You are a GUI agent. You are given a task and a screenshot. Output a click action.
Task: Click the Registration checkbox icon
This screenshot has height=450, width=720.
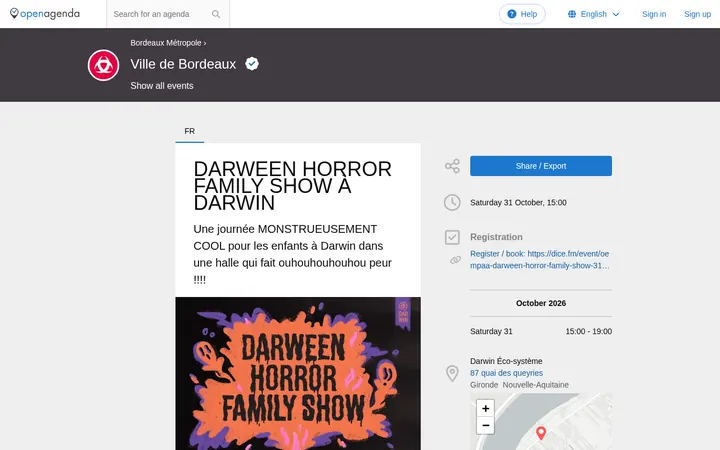pos(452,237)
